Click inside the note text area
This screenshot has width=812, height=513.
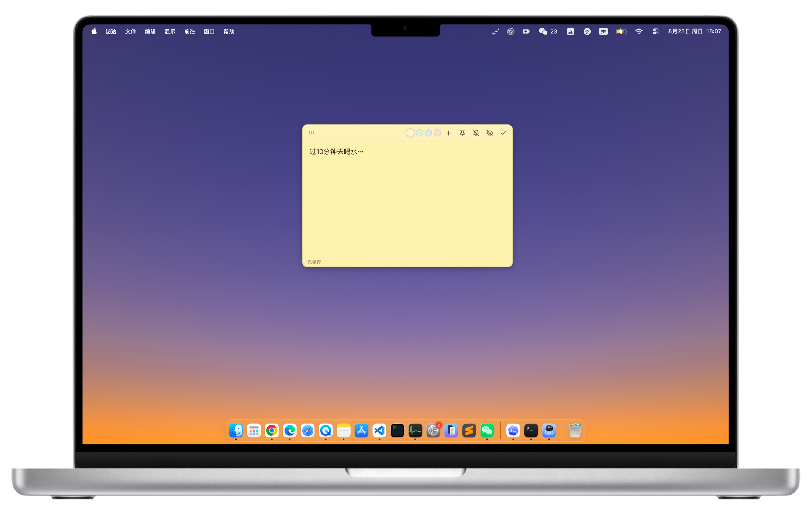click(407, 199)
